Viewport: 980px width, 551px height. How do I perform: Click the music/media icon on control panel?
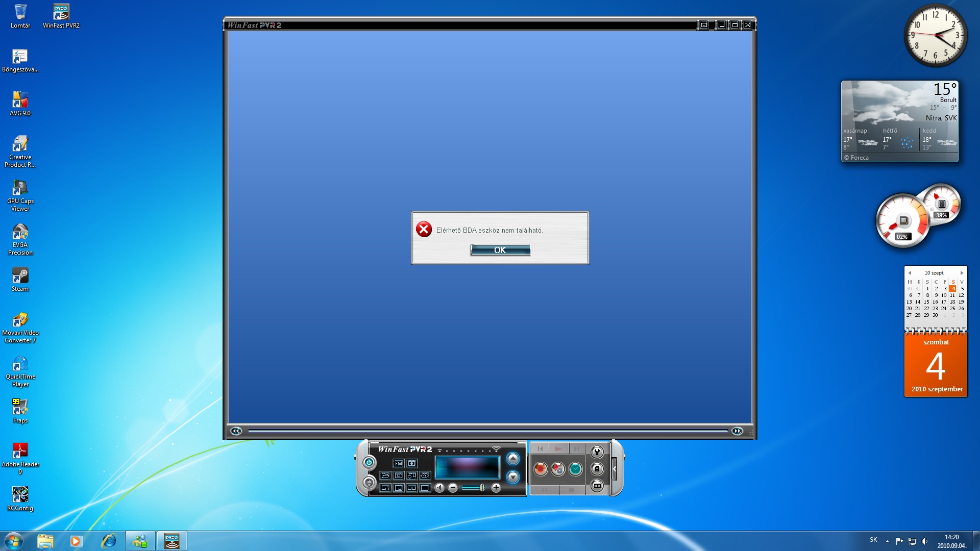[x=412, y=475]
